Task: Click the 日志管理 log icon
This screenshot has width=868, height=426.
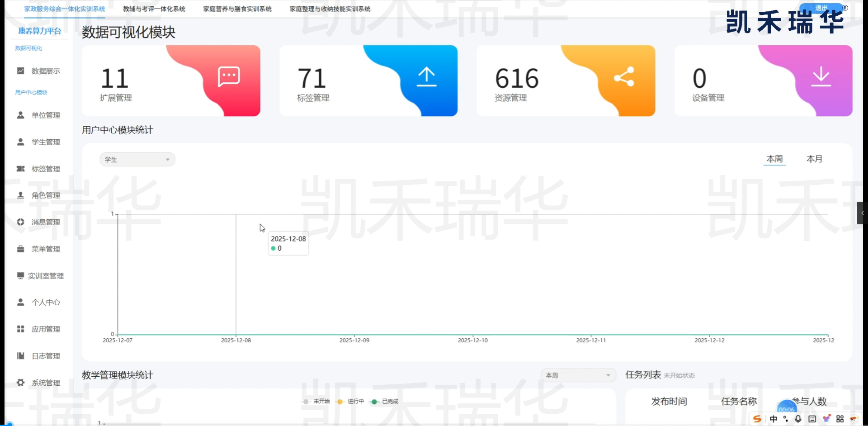Action: coord(20,355)
